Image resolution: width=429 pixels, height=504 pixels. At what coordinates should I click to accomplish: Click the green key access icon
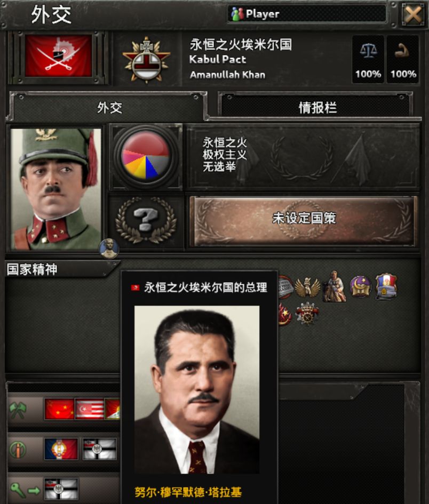click(18, 490)
